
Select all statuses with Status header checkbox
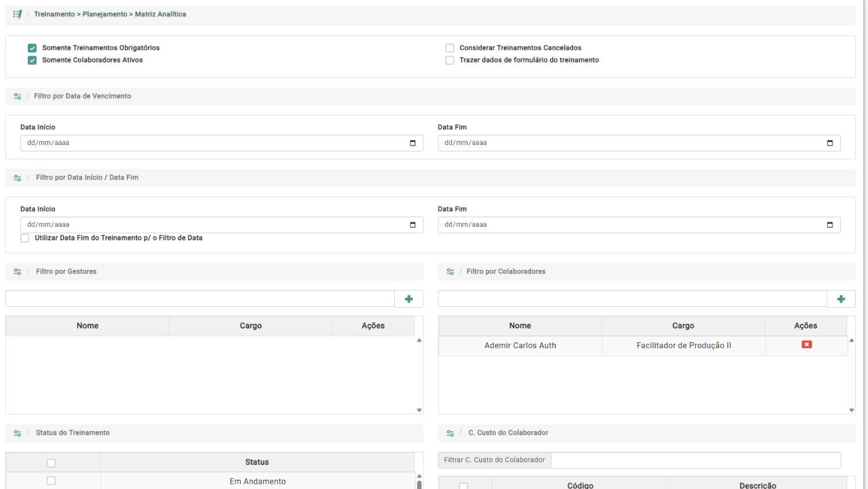(51, 463)
